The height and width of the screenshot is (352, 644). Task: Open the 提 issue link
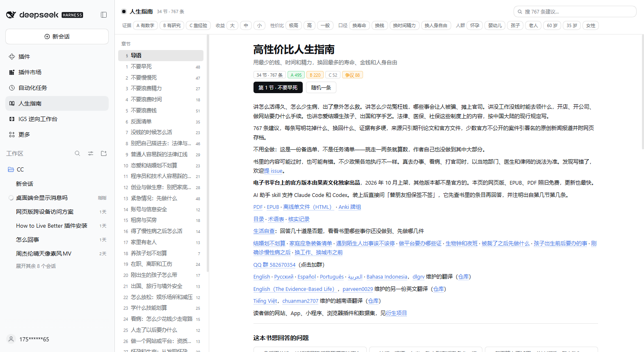[273, 171]
